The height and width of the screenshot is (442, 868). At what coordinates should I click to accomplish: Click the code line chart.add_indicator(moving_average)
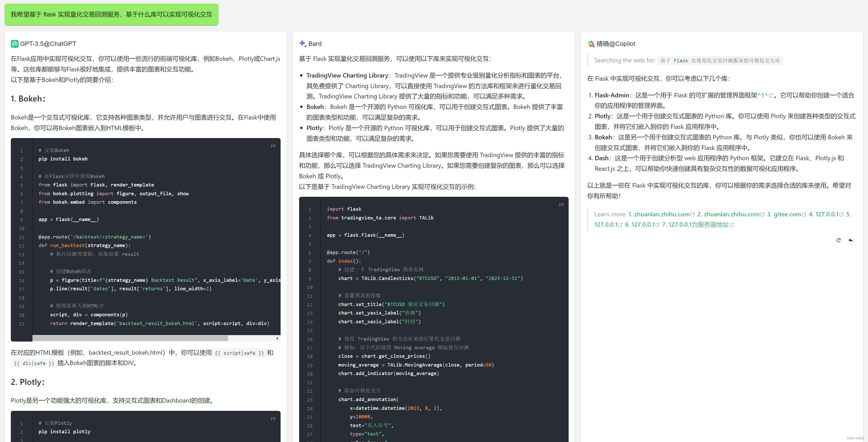tap(388, 373)
